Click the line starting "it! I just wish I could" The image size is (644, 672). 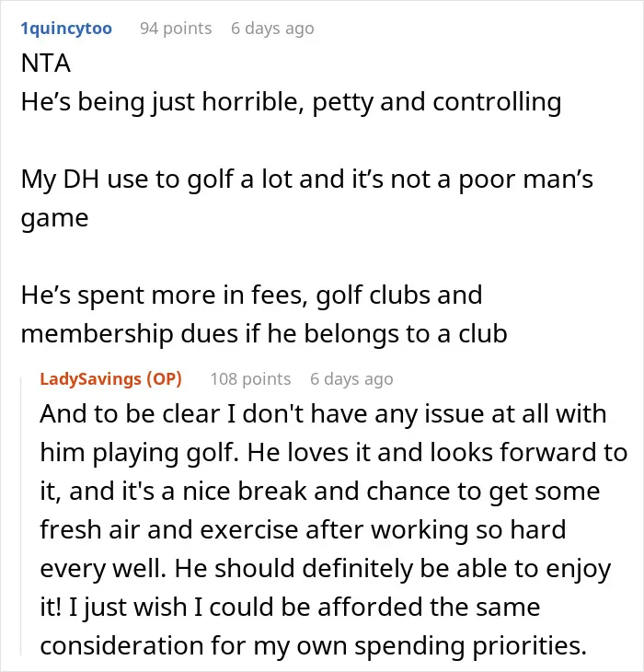pos(290,608)
